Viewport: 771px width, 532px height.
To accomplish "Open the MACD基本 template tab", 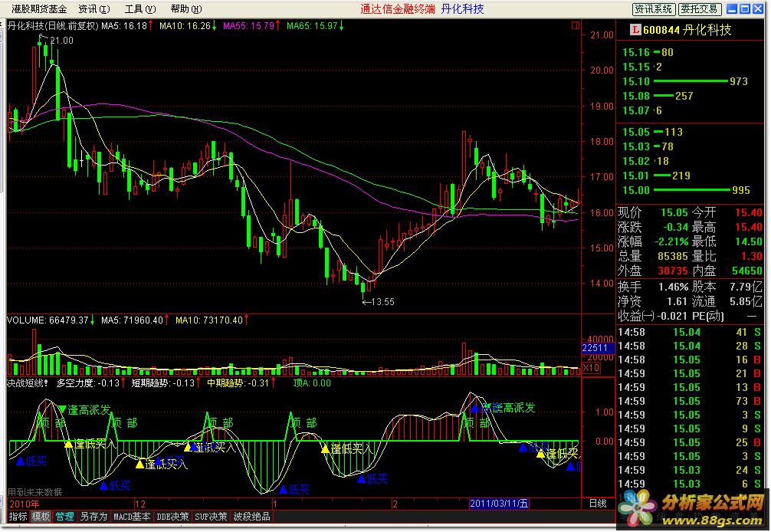I will pyautogui.click(x=132, y=516).
